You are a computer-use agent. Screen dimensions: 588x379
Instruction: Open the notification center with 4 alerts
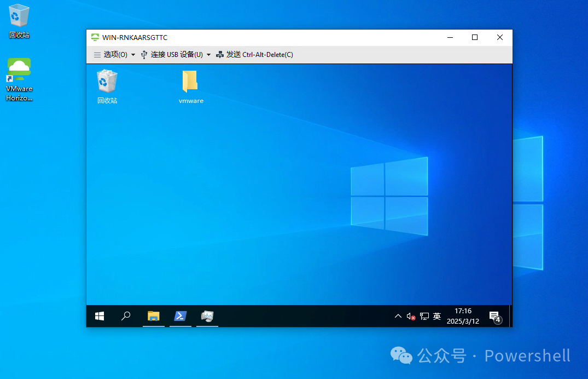coord(496,317)
